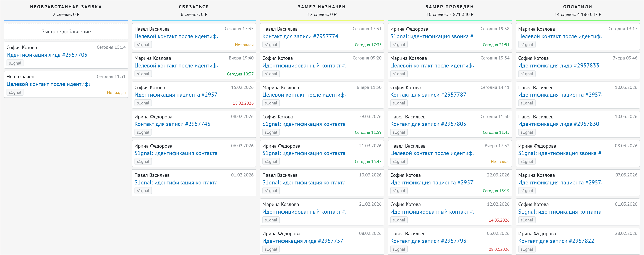The image size is (644, 255).
Task: Open deal Контакт для записи #2957774
Action: [x=300, y=36]
